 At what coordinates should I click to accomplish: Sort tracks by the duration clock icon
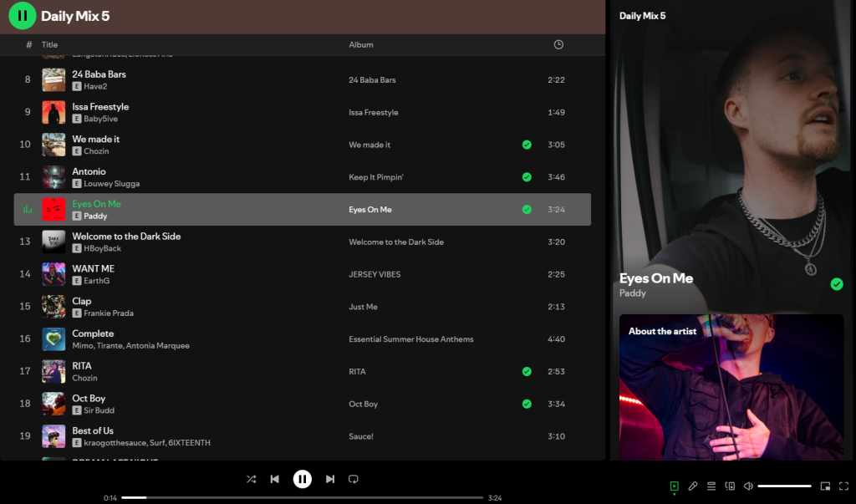pyautogui.click(x=558, y=45)
